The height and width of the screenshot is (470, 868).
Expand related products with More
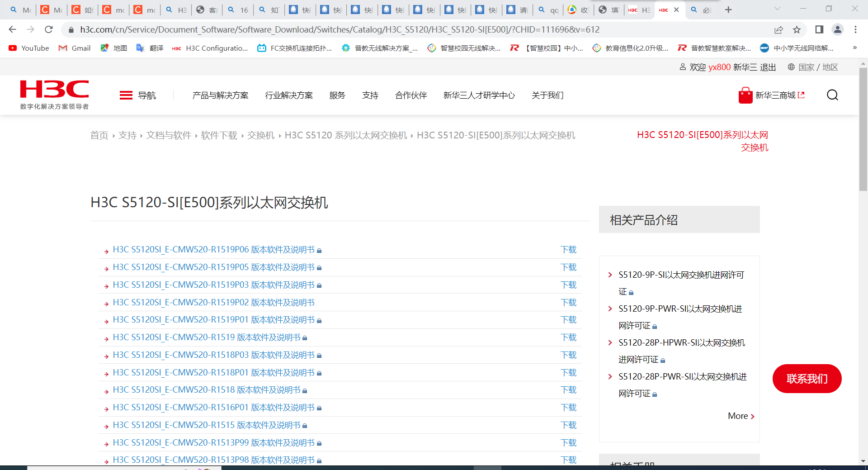[741, 416]
